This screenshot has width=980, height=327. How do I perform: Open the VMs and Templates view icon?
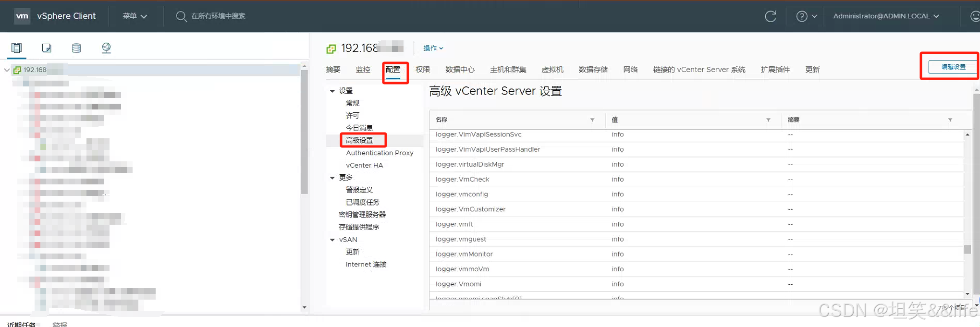point(47,48)
